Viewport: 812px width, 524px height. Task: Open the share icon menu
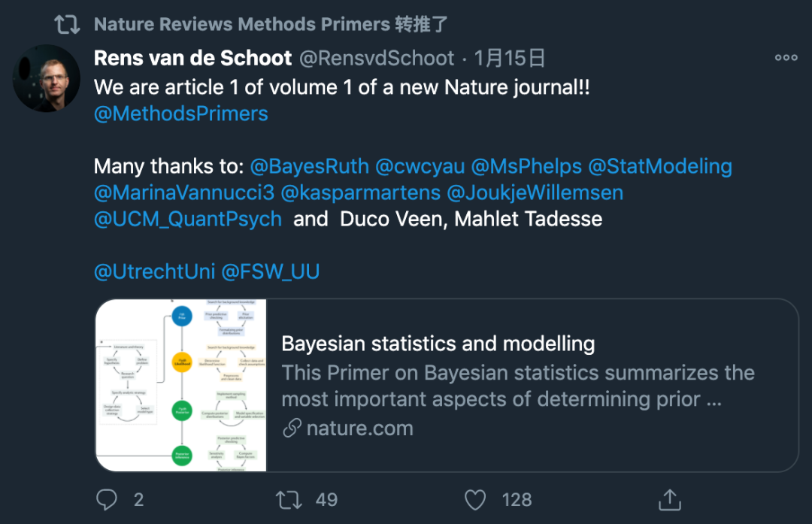tap(669, 499)
